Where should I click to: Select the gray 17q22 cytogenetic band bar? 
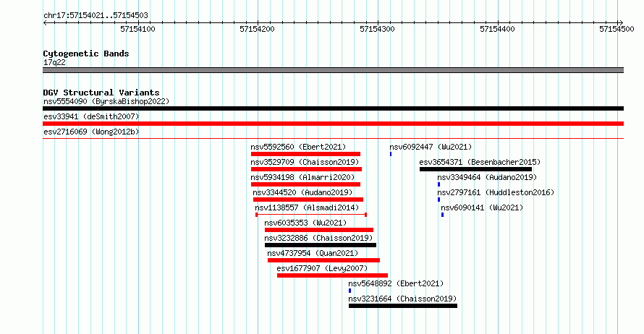333,70
